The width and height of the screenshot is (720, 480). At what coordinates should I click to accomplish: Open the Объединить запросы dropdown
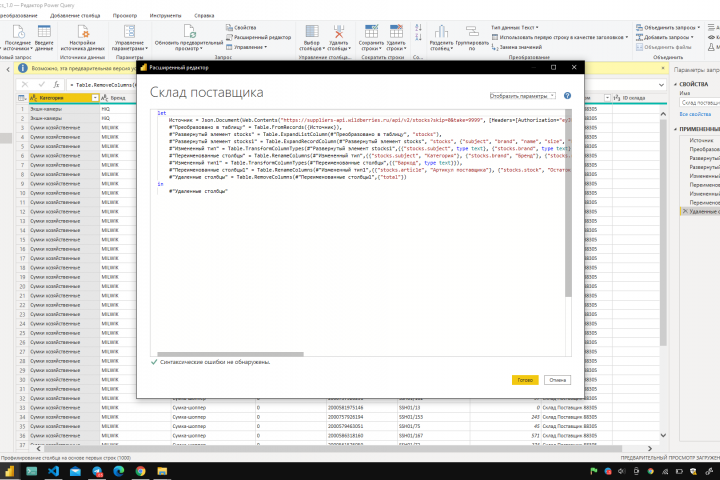click(668, 28)
